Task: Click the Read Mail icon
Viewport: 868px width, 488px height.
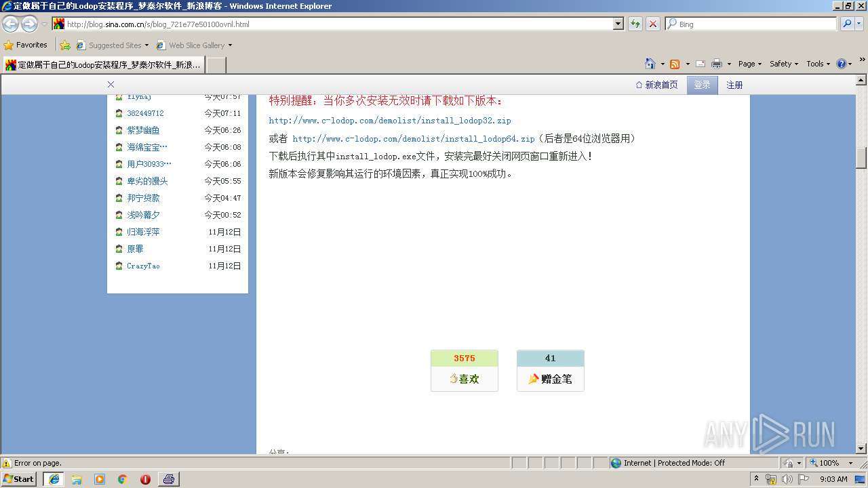Action: (700, 64)
